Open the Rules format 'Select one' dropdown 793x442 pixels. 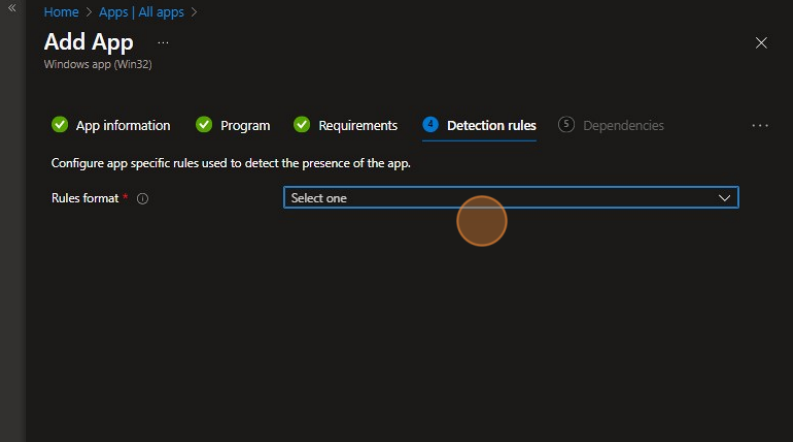click(x=500, y=198)
